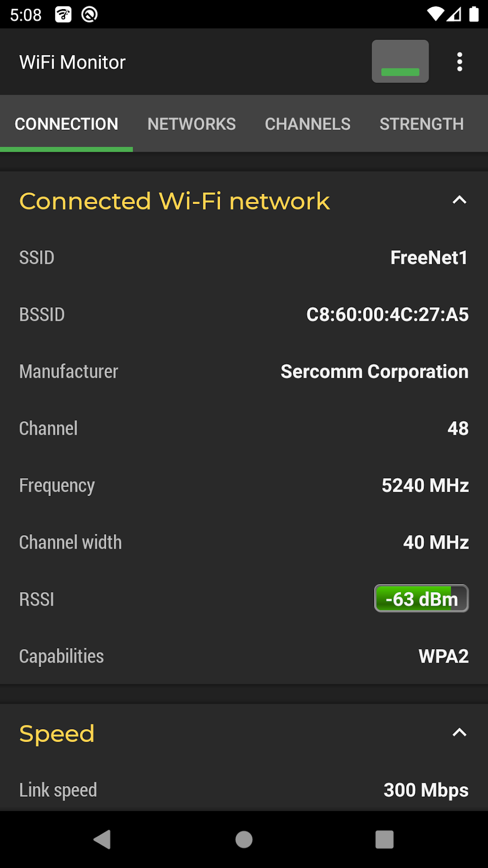Tap the BSSID address C8:60:00:4C:27:A5
This screenshot has width=488, height=868.
point(388,315)
